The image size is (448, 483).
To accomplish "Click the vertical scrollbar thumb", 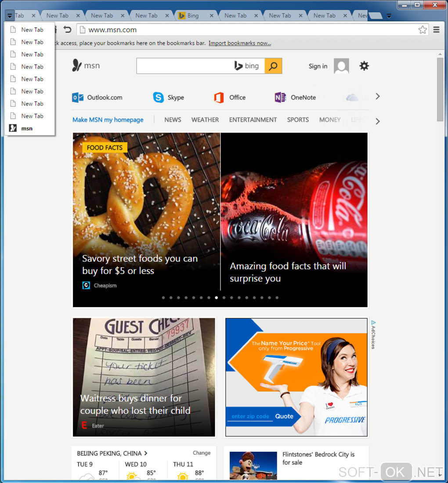I will pyautogui.click(x=440, y=89).
